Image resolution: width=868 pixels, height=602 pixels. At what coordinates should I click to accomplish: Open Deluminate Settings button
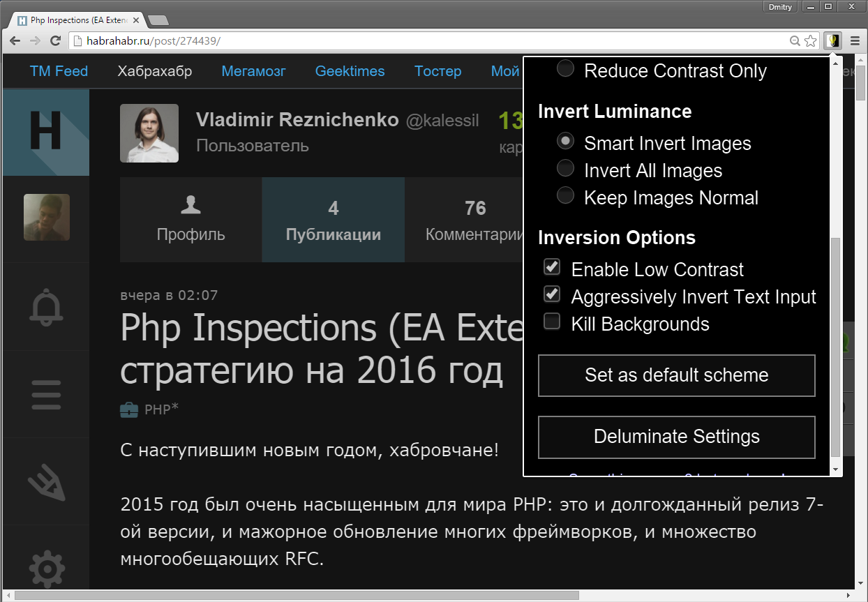pos(676,437)
